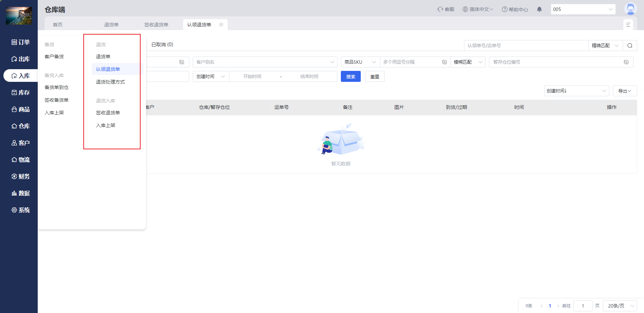This screenshot has height=313, width=644.
Task: Click the user avatar icon
Action: (x=630, y=9)
